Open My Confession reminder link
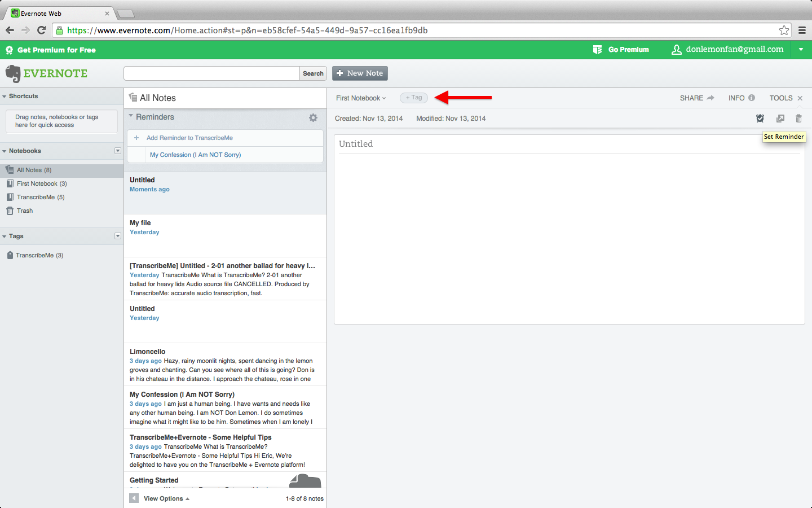This screenshot has height=508, width=812. (x=195, y=155)
